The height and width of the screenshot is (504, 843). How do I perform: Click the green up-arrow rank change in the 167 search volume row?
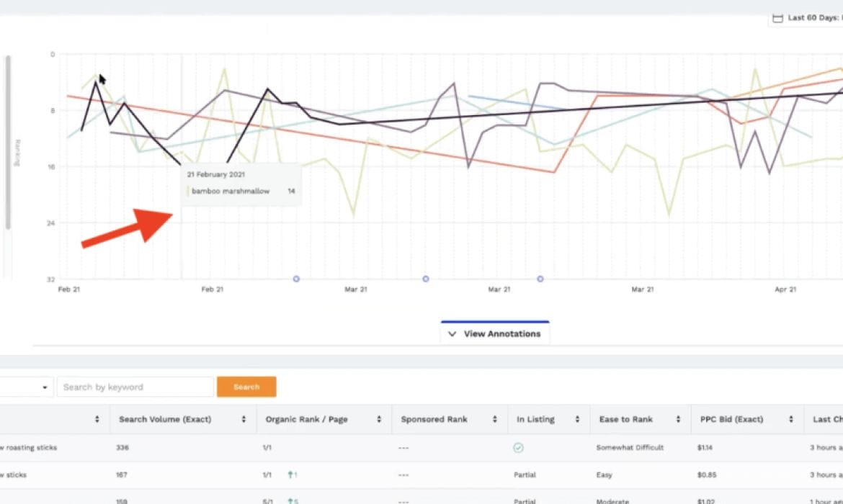(293, 474)
